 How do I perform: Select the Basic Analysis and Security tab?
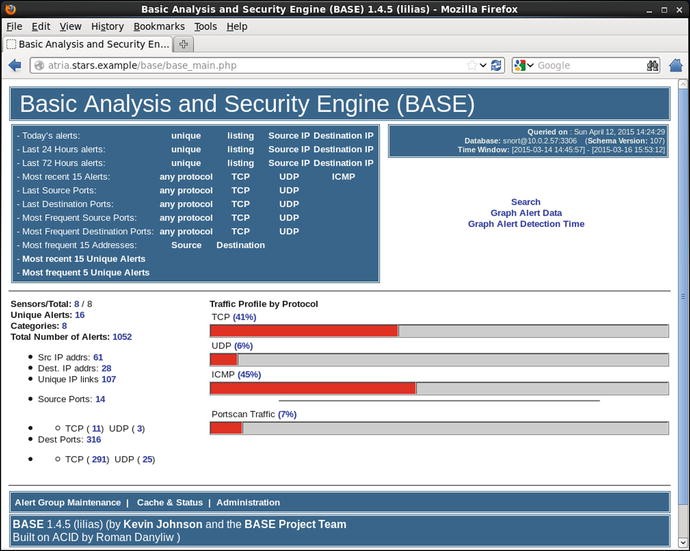pos(88,44)
